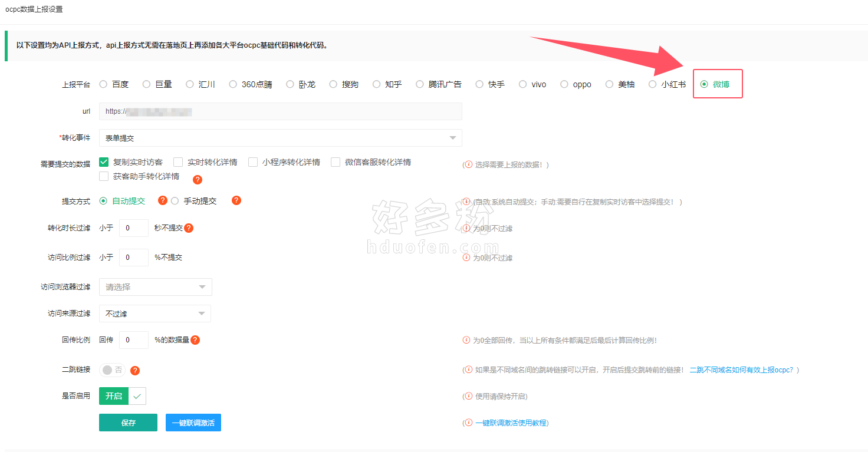The height and width of the screenshot is (452, 868).
Task: Click info icon beside 一键联调激活使用教程
Action: point(469,423)
